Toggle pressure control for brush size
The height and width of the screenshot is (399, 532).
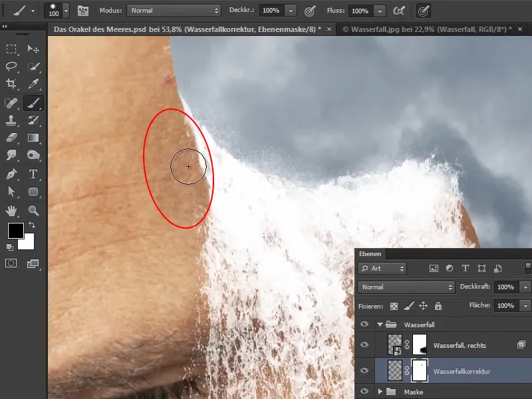pos(424,11)
